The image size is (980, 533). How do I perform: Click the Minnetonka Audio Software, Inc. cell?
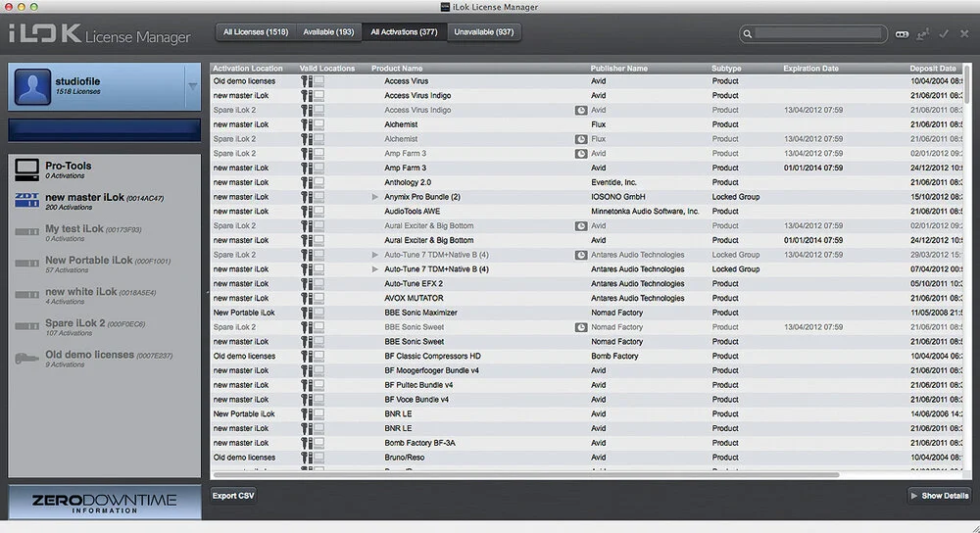pos(645,212)
